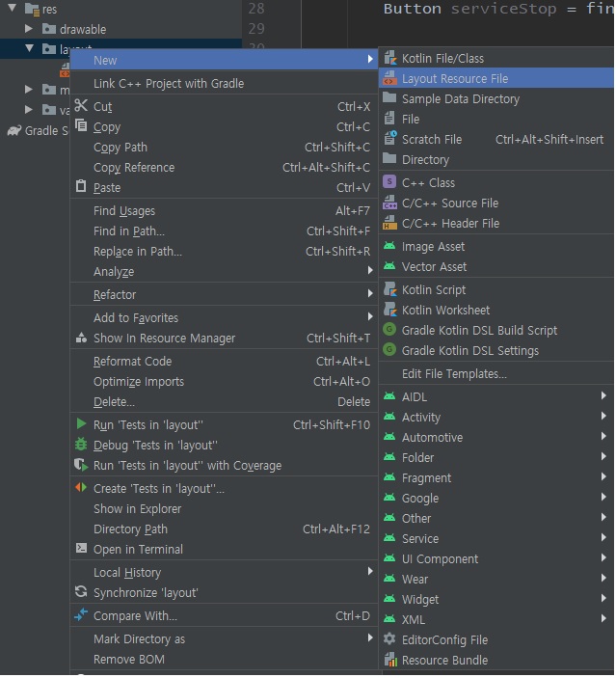The height and width of the screenshot is (678, 616).
Task: Click the Paste clipboard icon
Action: pyautogui.click(x=81, y=186)
